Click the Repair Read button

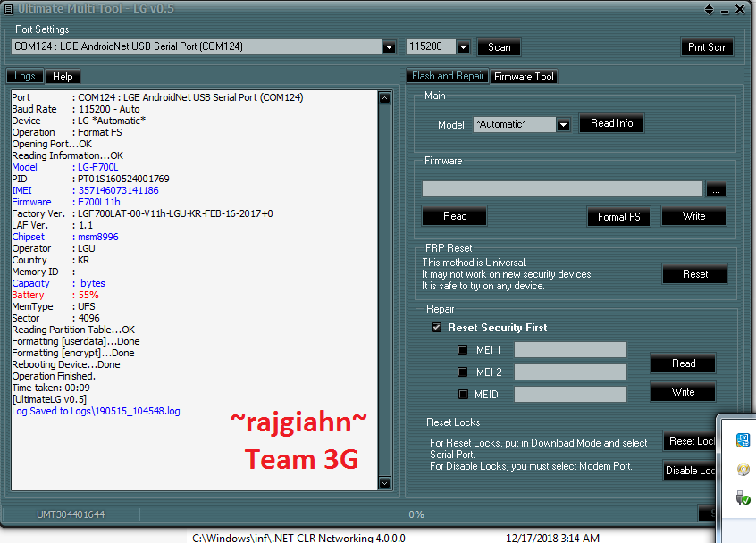tap(684, 363)
